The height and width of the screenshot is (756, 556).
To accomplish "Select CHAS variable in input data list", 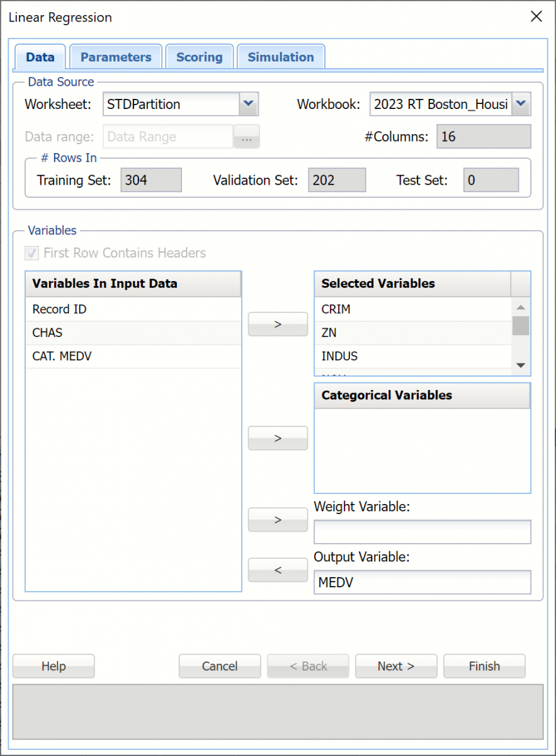I will point(47,333).
